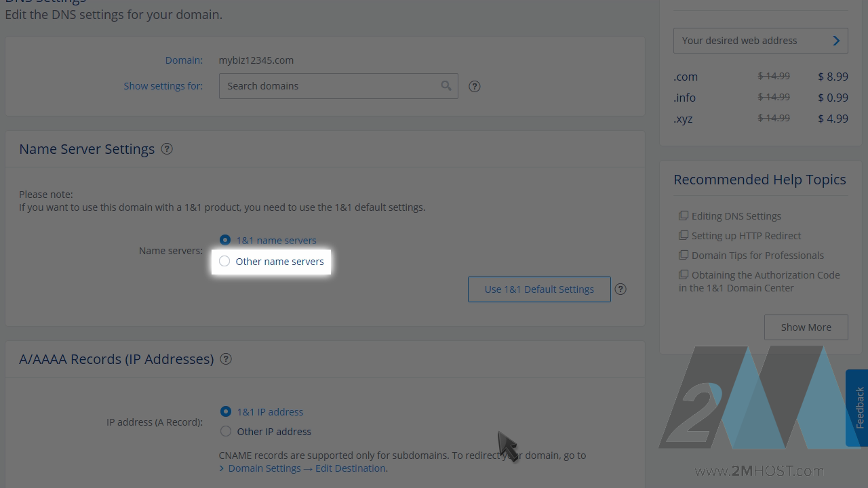Image resolution: width=868 pixels, height=488 pixels.
Task: Click the magnifier icon in Search domains
Action: [x=446, y=85]
